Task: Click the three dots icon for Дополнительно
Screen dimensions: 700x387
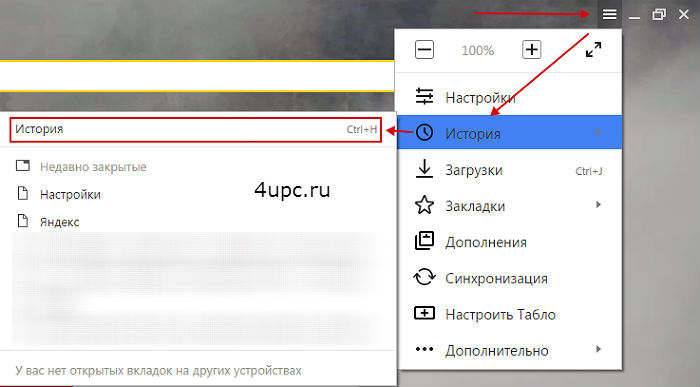Action: click(x=424, y=350)
